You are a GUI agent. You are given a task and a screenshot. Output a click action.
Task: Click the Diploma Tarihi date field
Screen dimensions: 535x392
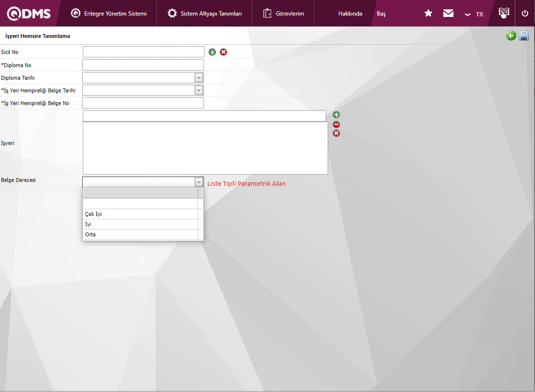click(x=139, y=78)
